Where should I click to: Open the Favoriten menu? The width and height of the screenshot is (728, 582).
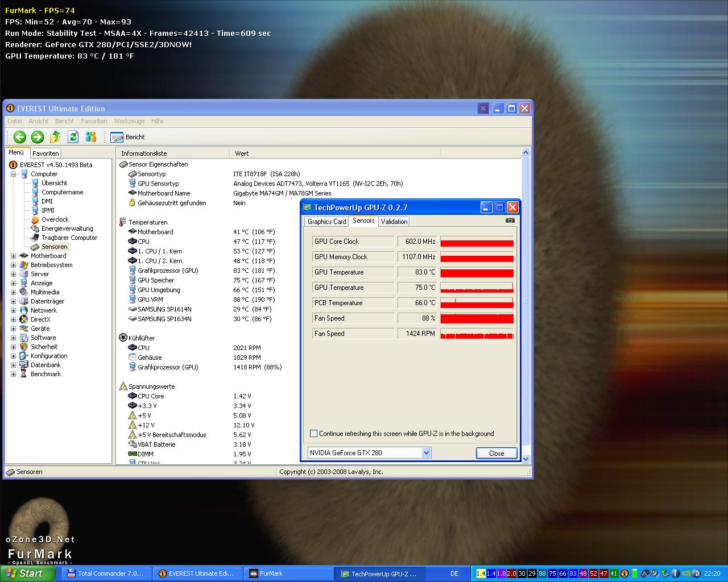(x=94, y=121)
